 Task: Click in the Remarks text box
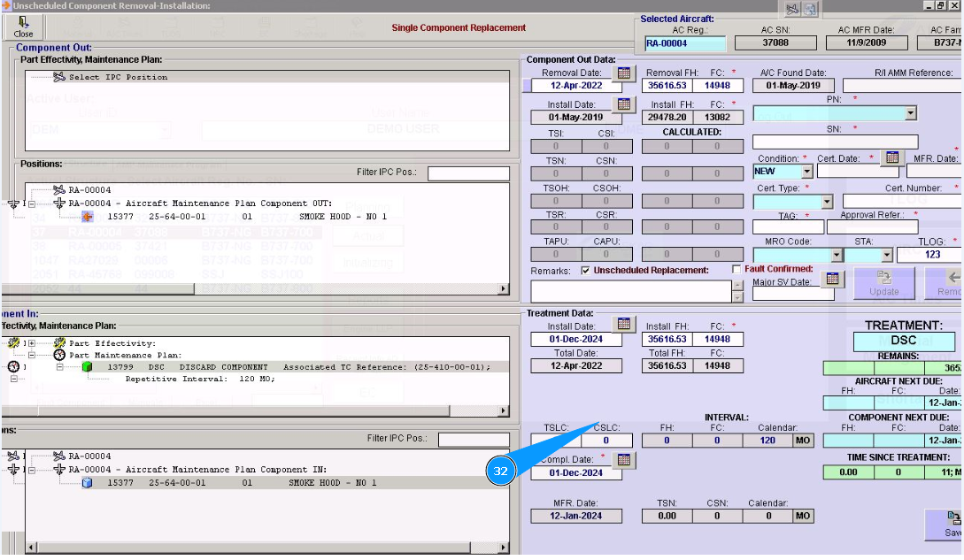tap(630, 290)
